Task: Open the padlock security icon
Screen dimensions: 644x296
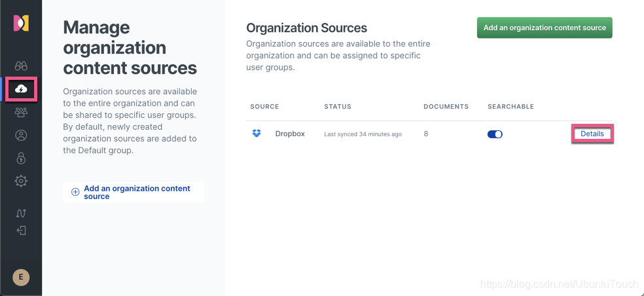Action: point(21,158)
